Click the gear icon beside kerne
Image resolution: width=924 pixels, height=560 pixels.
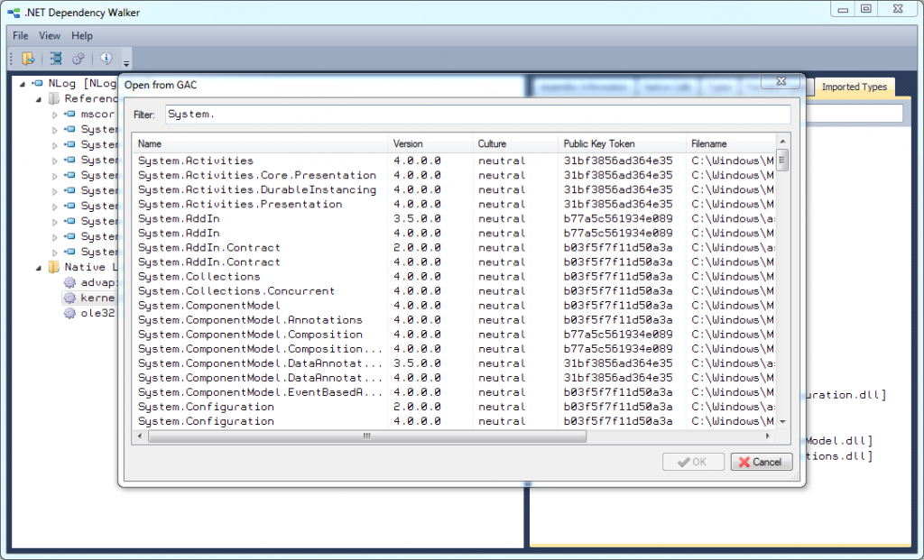69,298
